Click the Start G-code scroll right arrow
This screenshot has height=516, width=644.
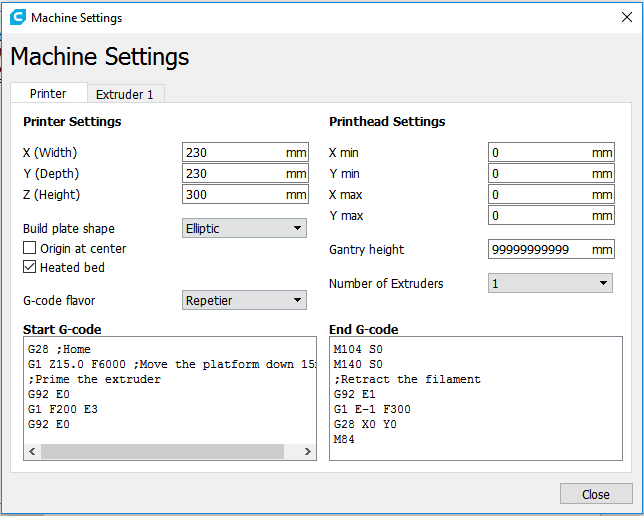point(308,452)
